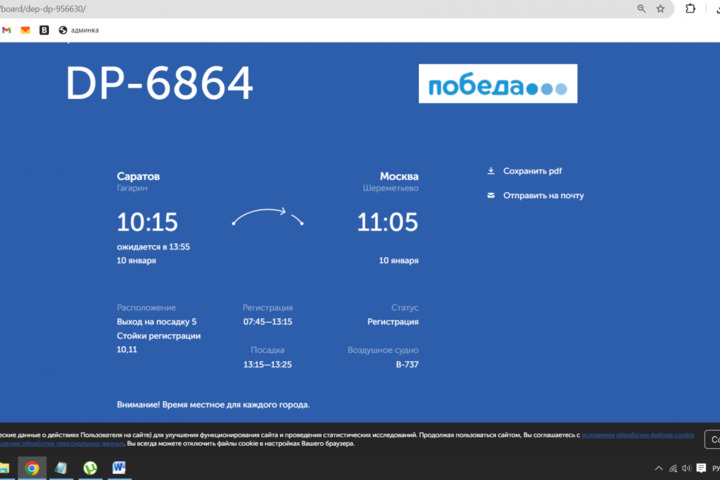
Task: Click Chrome icon in the taskbar
Action: (x=32, y=467)
